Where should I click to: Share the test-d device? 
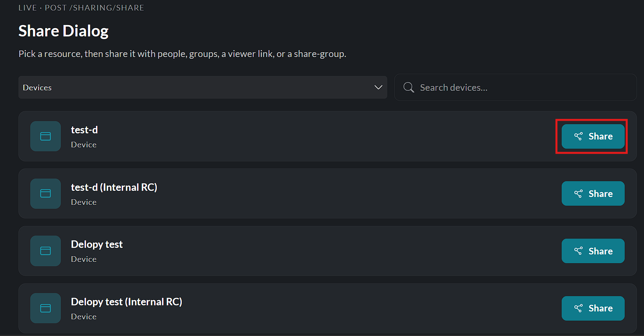tap(593, 136)
